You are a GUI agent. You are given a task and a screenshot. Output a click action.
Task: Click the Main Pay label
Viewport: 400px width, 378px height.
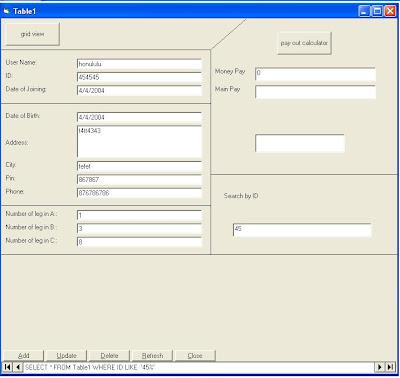[227, 89]
